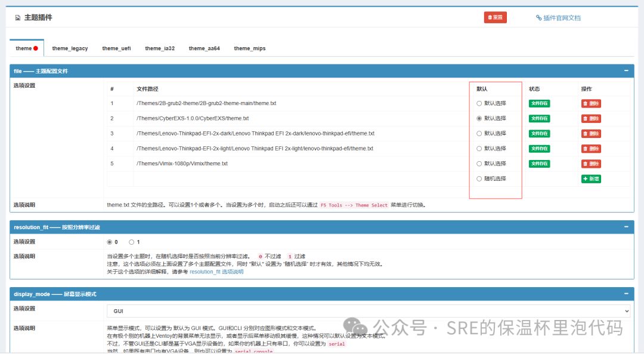Collapse the file panel with its minus control
The width and height of the screenshot is (644, 354).
626,70
